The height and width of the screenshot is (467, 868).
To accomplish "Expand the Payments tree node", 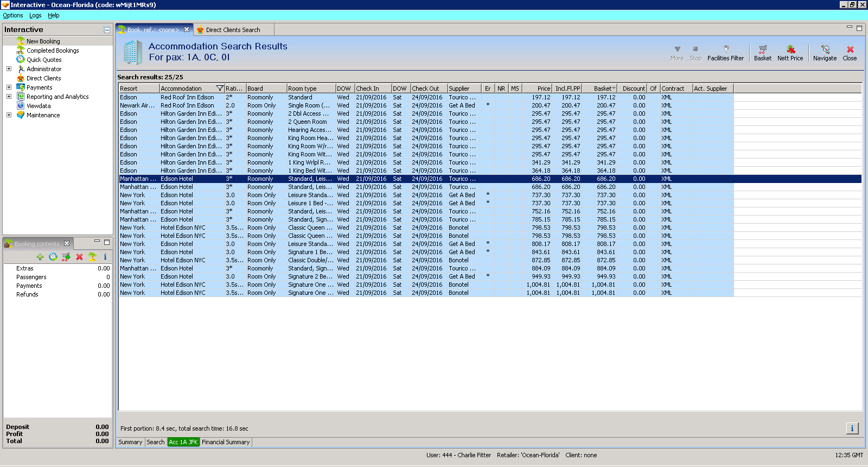I will point(9,87).
